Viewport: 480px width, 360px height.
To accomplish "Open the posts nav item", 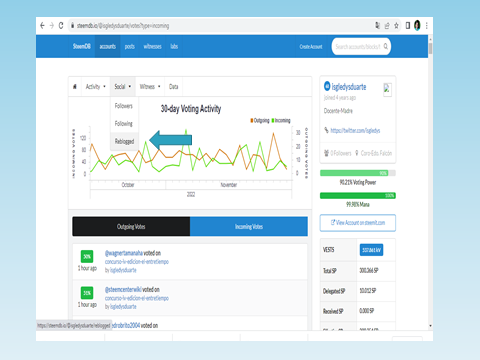I will [130, 46].
